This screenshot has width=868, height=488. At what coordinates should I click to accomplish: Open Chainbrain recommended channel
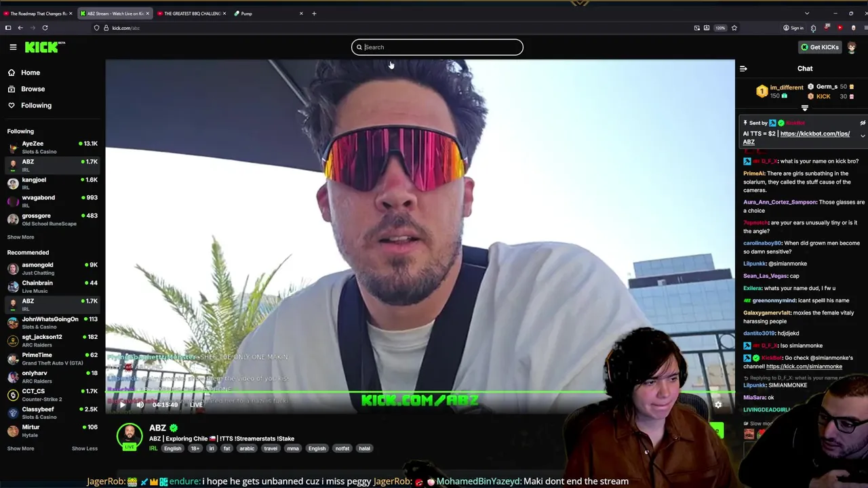tap(52, 286)
